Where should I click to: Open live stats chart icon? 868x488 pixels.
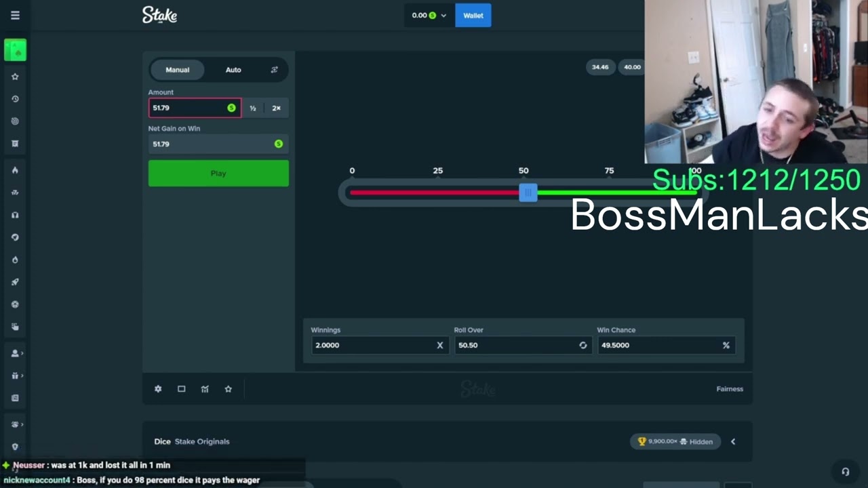205,389
